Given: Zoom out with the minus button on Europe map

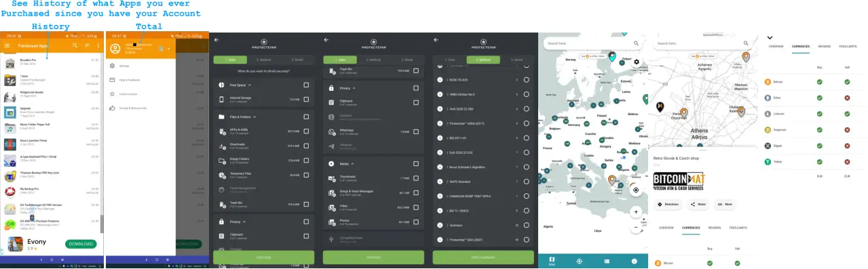Looking at the screenshot, I should 636,228.
